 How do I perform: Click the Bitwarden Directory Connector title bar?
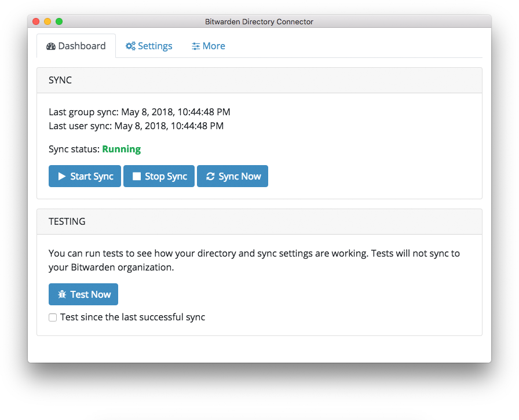(x=259, y=21)
